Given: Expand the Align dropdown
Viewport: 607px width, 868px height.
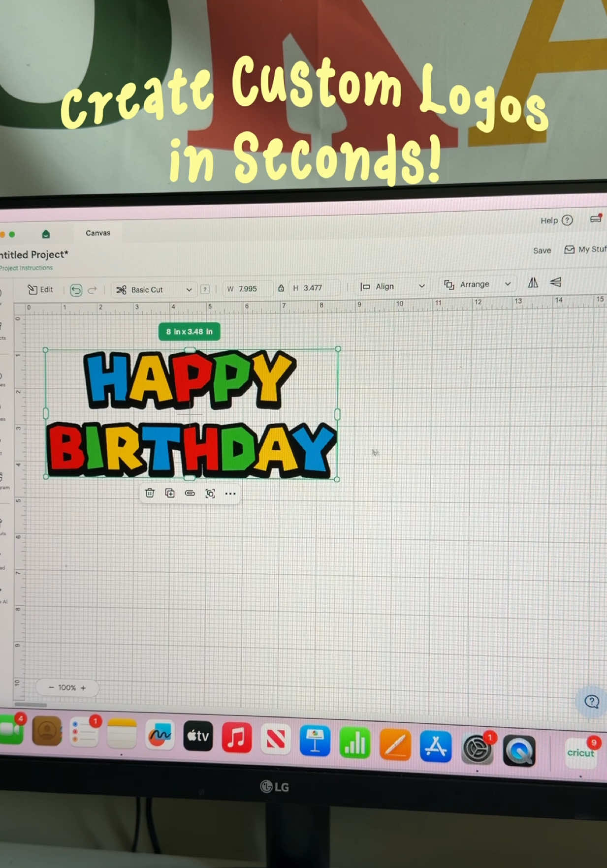Looking at the screenshot, I should [392, 286].
